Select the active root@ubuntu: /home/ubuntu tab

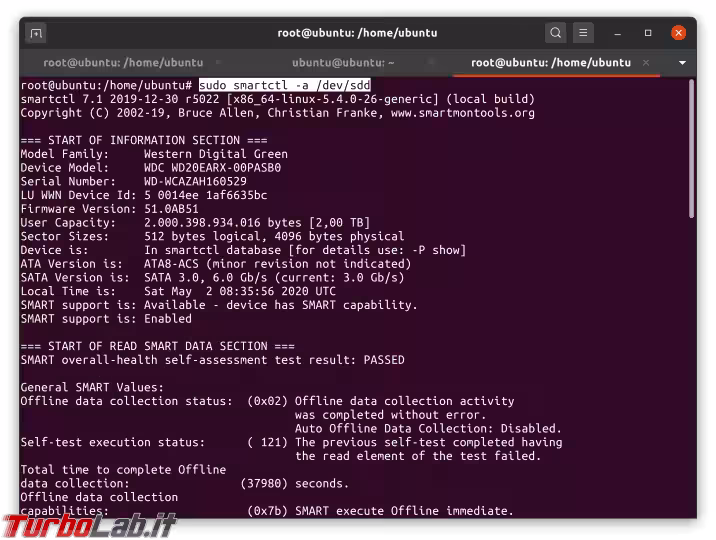tap(551, 63)
